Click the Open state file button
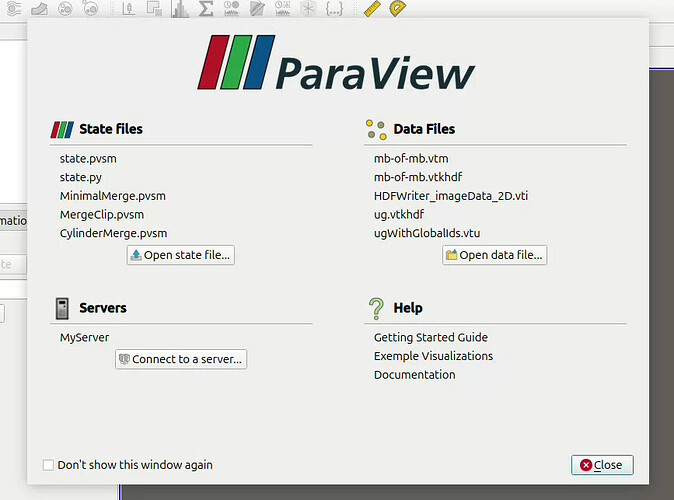This screenshot has height=500, width=674. pos(181,255)
